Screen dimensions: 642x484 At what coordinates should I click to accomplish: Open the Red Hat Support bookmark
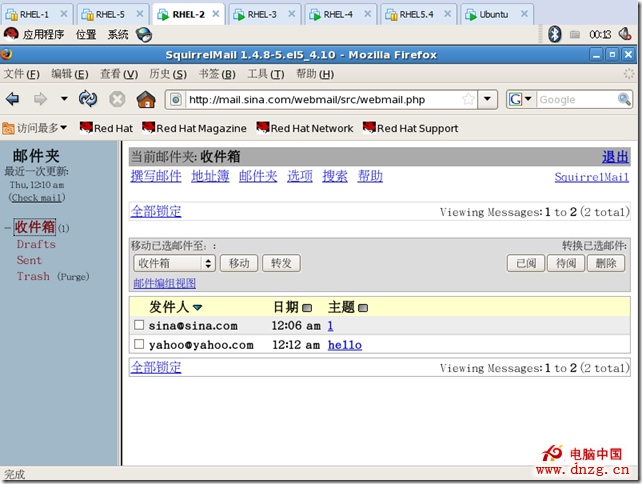pos(411,128)
